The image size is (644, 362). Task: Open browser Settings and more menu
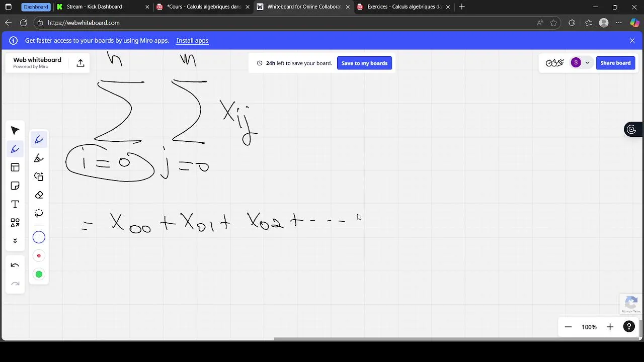(619, 23)
